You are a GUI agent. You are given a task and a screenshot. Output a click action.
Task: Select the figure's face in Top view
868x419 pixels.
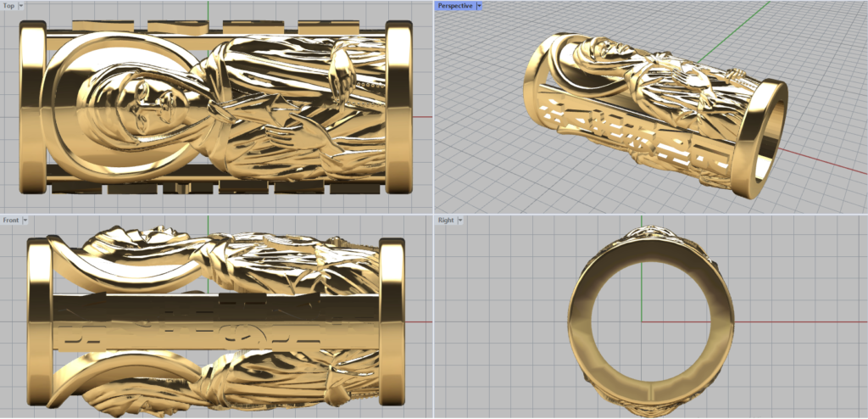(148, 109)
